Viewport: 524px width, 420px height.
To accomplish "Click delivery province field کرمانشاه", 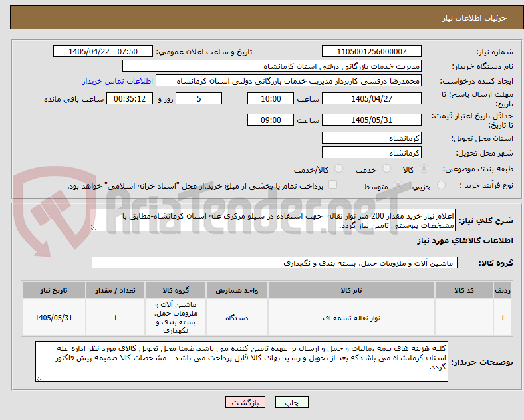I will click(x=372, y=138).
